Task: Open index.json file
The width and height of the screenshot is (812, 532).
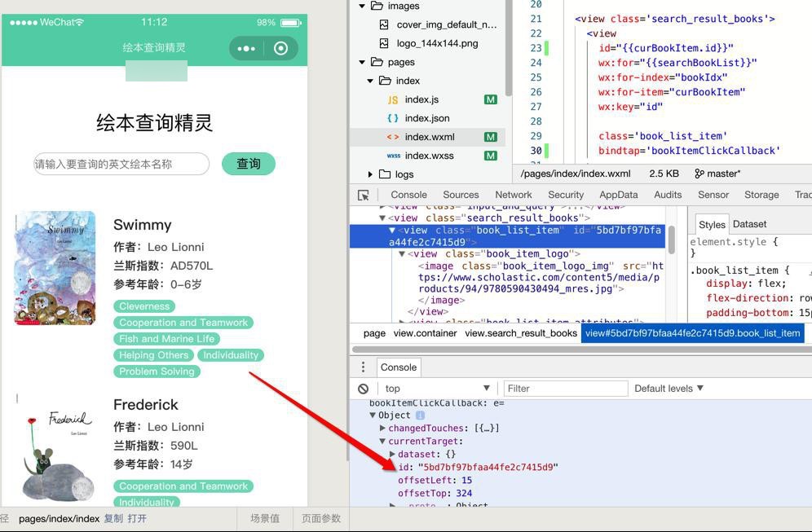Action: point(427,118)
